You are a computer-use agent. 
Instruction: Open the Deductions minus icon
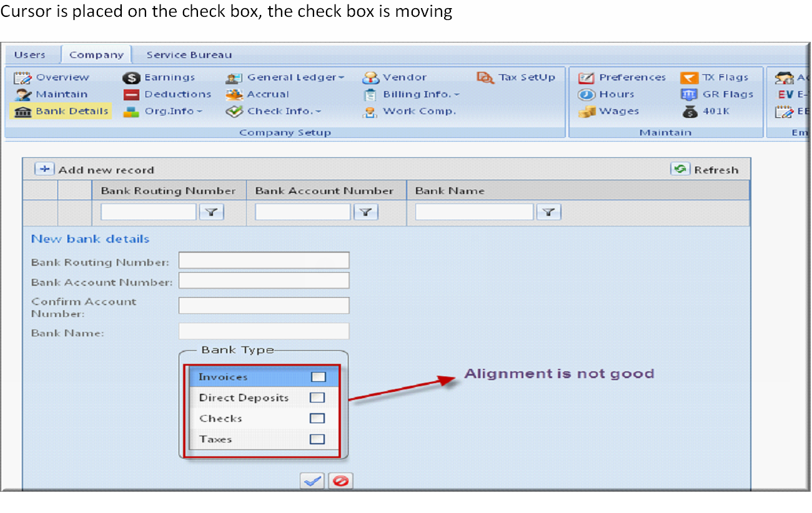pos(131,95)
